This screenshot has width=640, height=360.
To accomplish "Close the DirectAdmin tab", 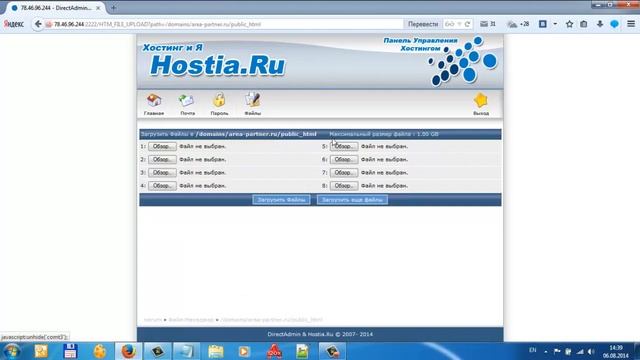I will [x=98, y=8].
